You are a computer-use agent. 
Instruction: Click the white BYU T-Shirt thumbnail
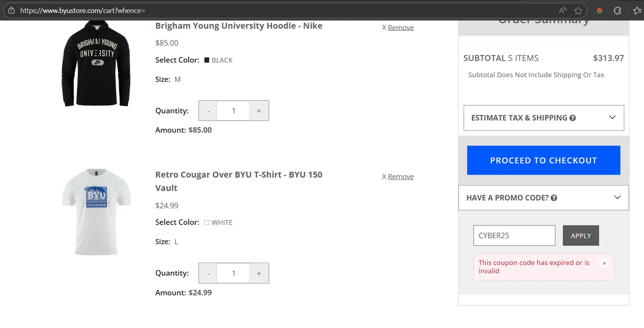[96, 212]
